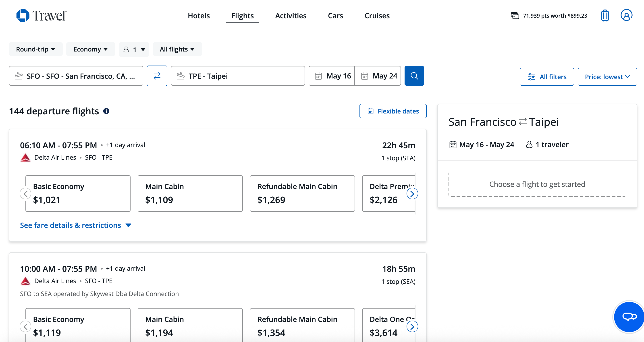The width and height of the screenshot is (644, 342).
Task: Click the swap origin and destination icon
Action: [157, 76]
